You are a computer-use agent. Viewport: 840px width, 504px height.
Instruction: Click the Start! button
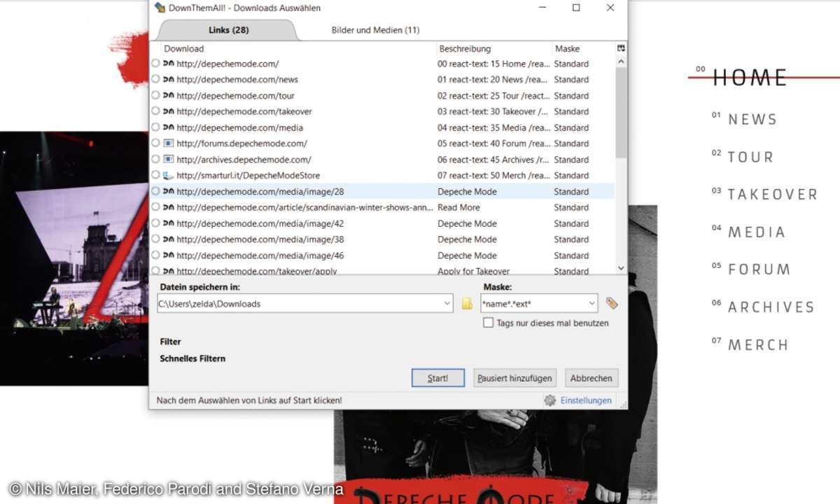click(437, 378)
